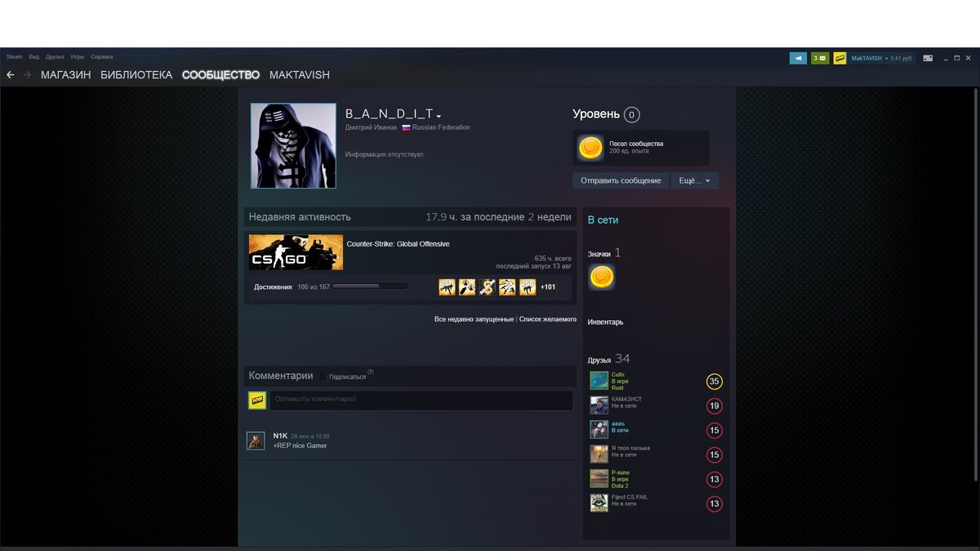Open the Counter-Strike: Global Offensive title
The image size is (980, 551).
398,244
